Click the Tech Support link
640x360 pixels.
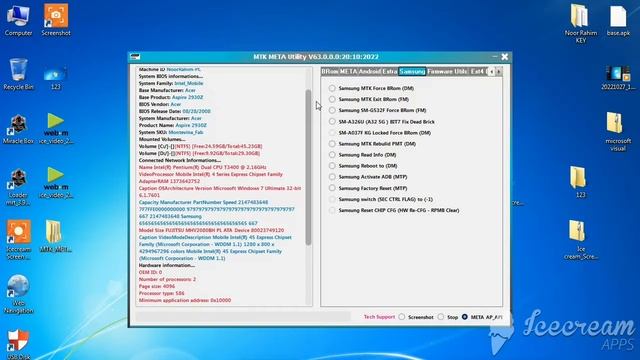379,317
